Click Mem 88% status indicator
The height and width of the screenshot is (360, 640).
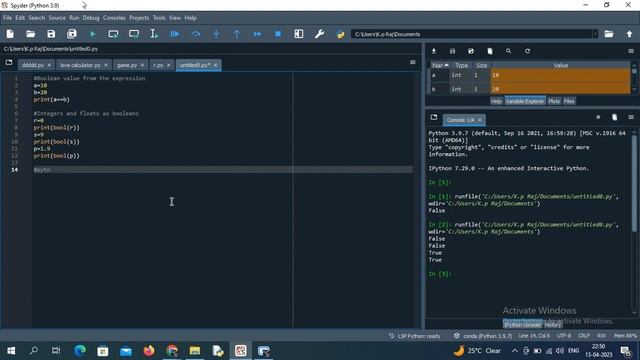click(x=625, y=336)
